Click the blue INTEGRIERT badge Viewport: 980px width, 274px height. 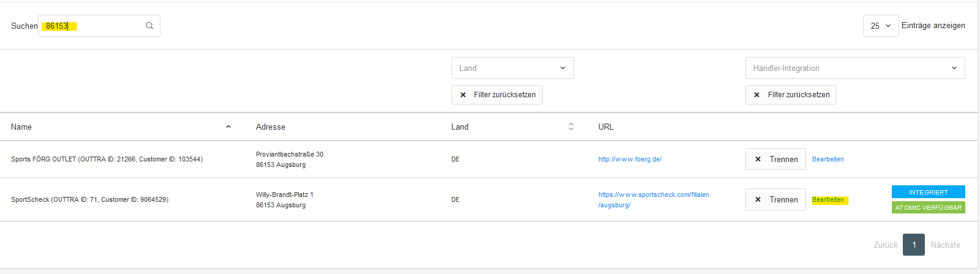[928, 192]
